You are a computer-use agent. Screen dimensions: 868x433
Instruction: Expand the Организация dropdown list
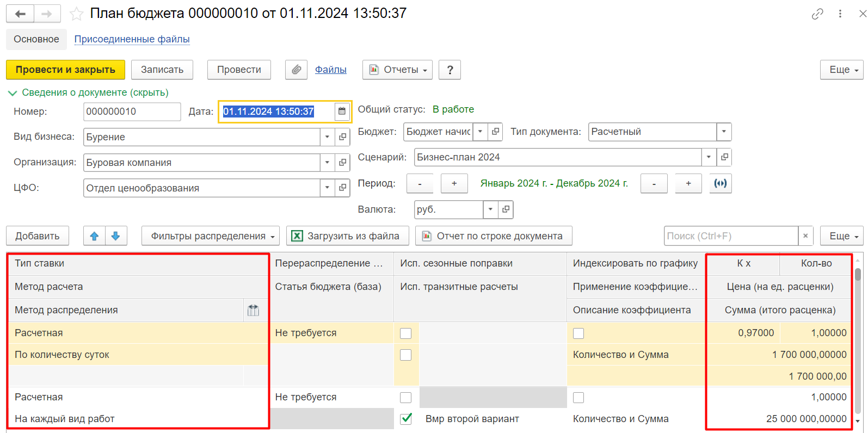pos(327,163)
